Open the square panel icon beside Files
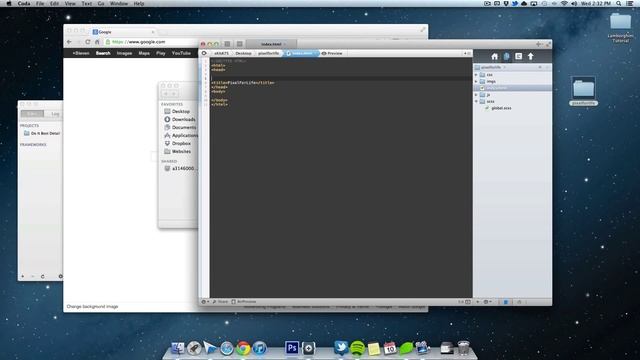640x360 pixels. (518, 56)
